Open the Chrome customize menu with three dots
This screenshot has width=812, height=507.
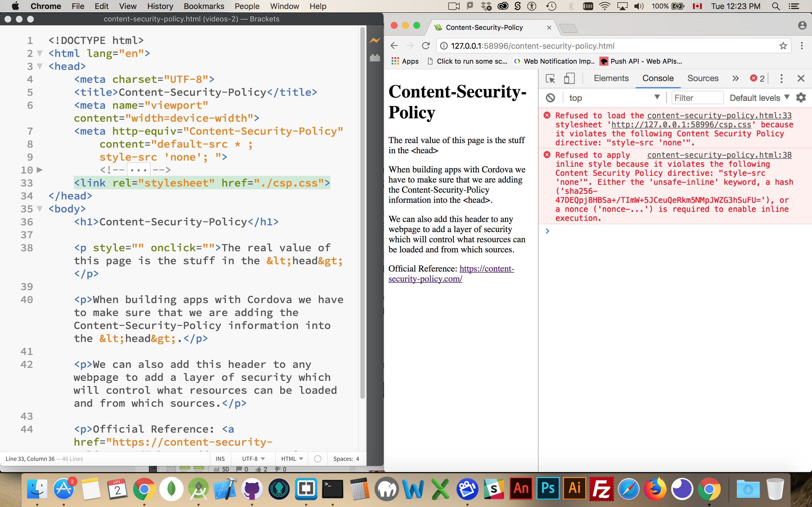click(802, 46)
